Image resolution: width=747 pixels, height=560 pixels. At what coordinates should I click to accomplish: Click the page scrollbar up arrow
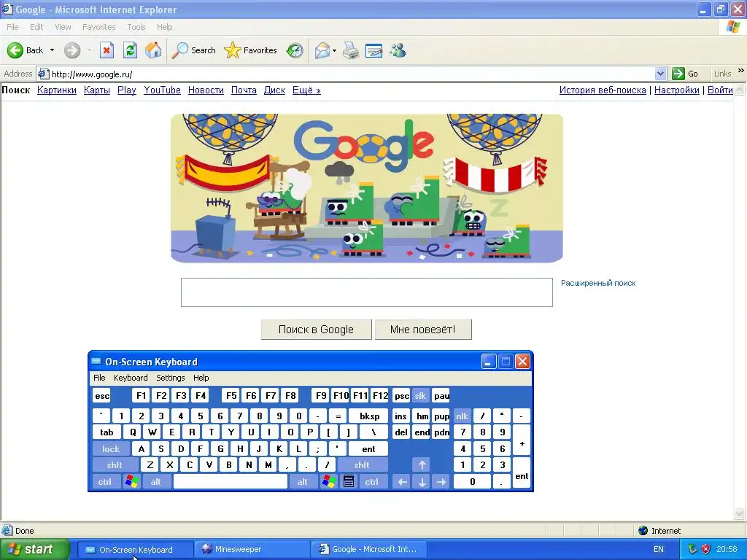(x=740, y=89)
